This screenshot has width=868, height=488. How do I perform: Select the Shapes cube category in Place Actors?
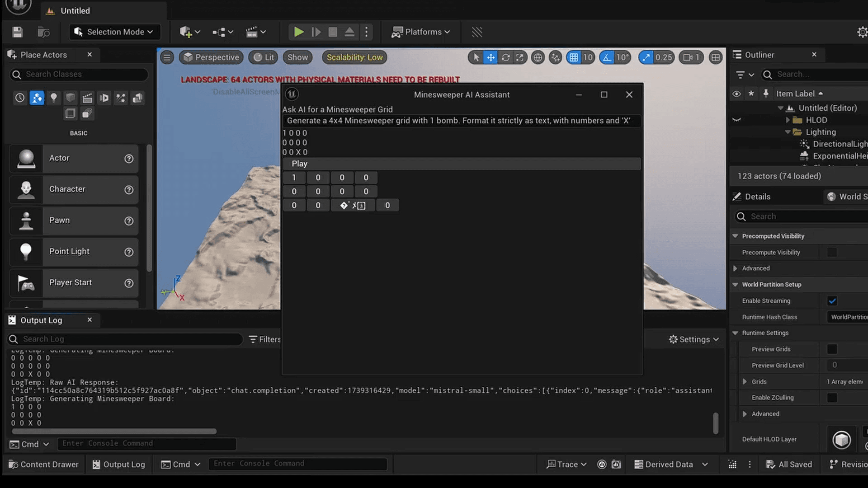click(70, 98)
